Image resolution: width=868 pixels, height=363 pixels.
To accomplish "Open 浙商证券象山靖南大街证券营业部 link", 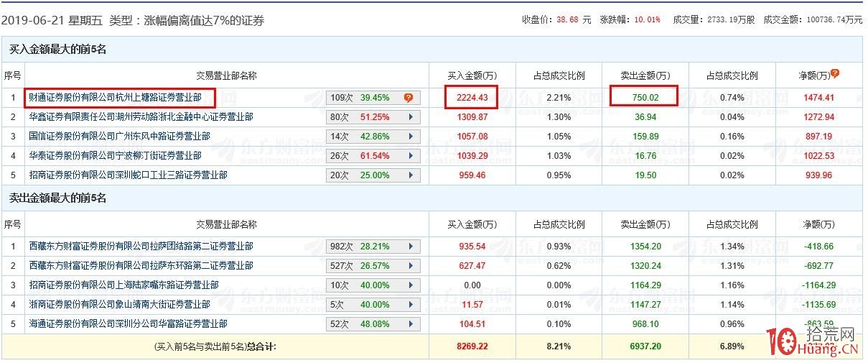I will coord(119,304).
